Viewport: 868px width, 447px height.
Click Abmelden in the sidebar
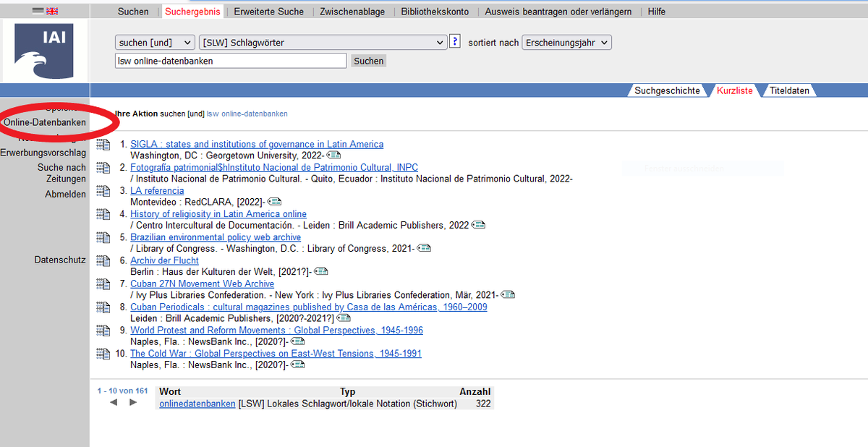[x=65, y=194]
